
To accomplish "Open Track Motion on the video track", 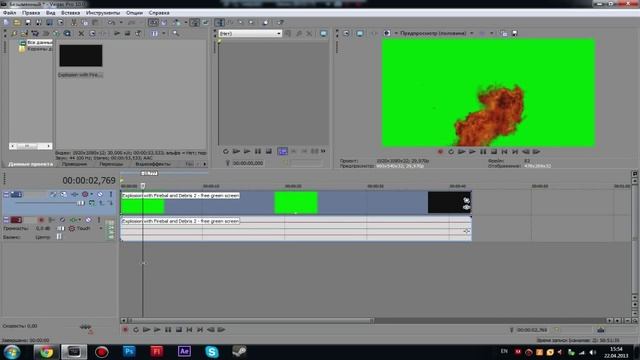I will click(x=64, y=194).
